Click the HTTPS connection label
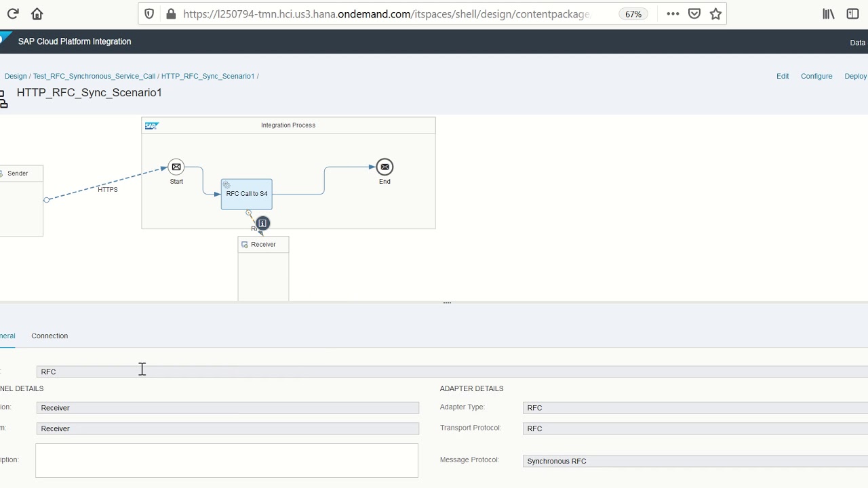 [x=108, y=190]
